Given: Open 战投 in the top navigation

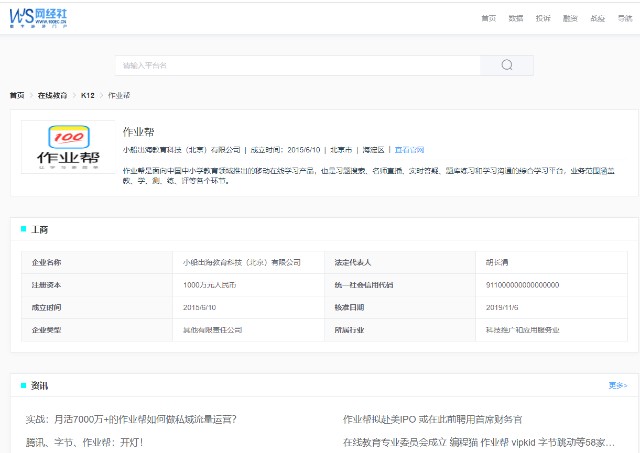Looking at the screenshot, I should (598, 18).
